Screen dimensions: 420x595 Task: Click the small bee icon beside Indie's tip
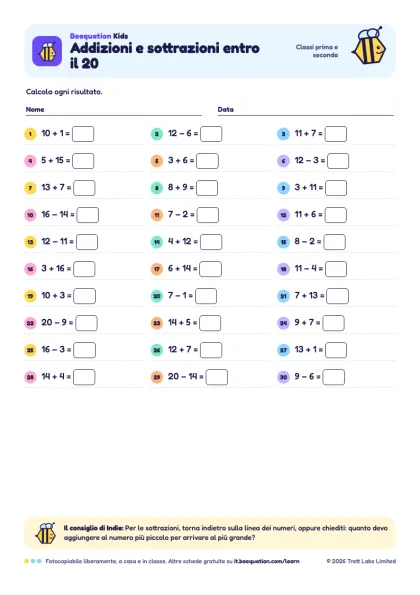click(x=46, y=533)
